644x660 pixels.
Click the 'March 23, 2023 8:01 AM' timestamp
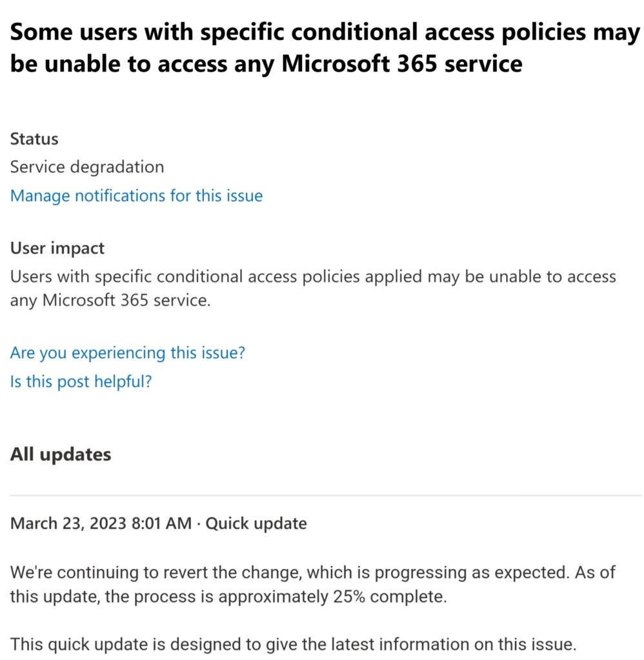click(x=101, y=523)
